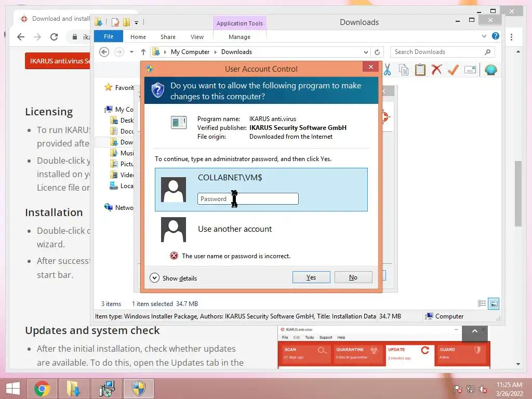This screenshot has height=399, width=532.
Task: Click breadcrumb arrow after My Computer
Action: (x=215, y=52)
